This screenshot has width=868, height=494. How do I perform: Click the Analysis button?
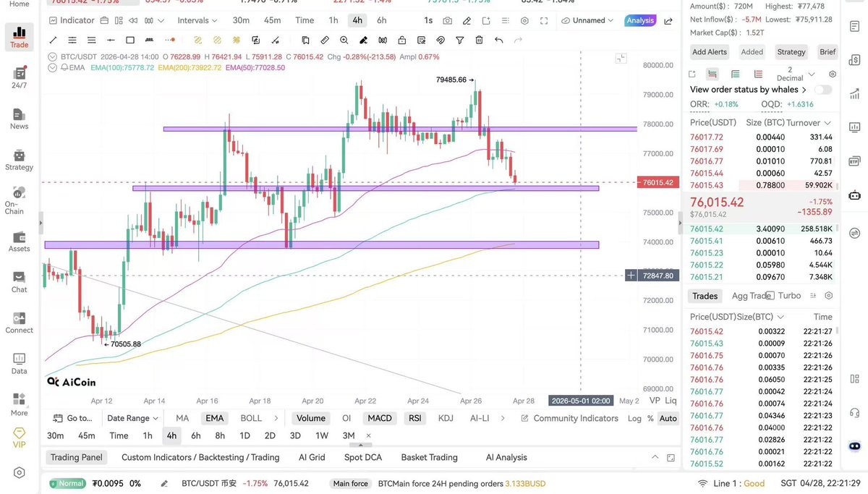tap(640, 20)
